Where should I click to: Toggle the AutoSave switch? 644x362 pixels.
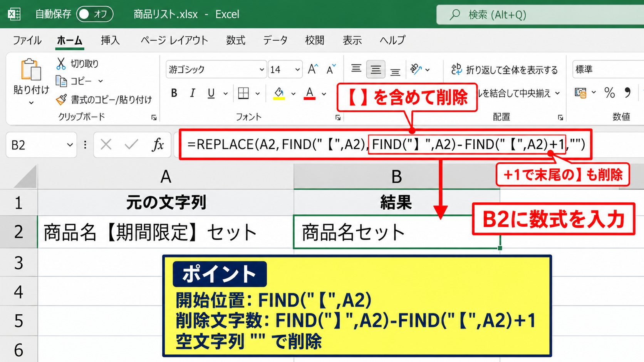click(95, 14)
